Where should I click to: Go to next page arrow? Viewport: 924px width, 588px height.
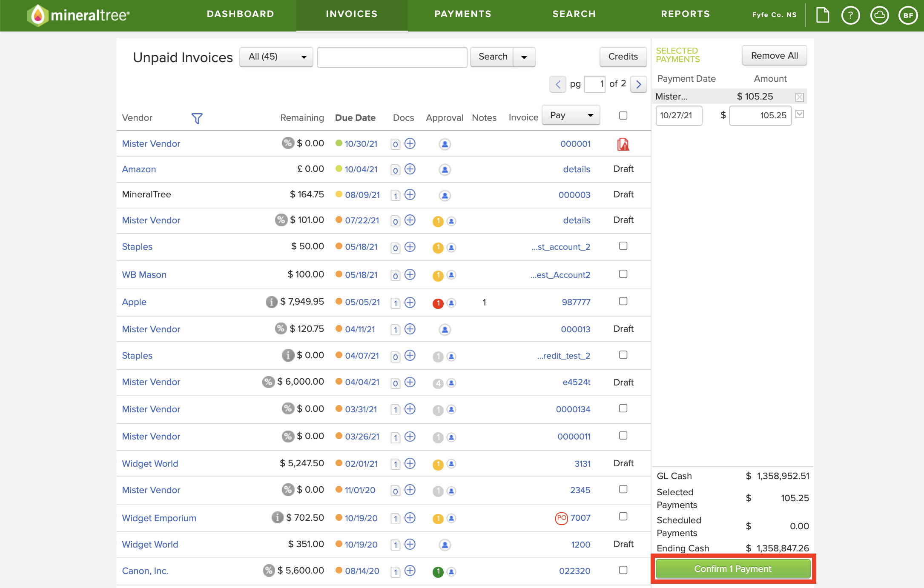click(x=638, y=84)
